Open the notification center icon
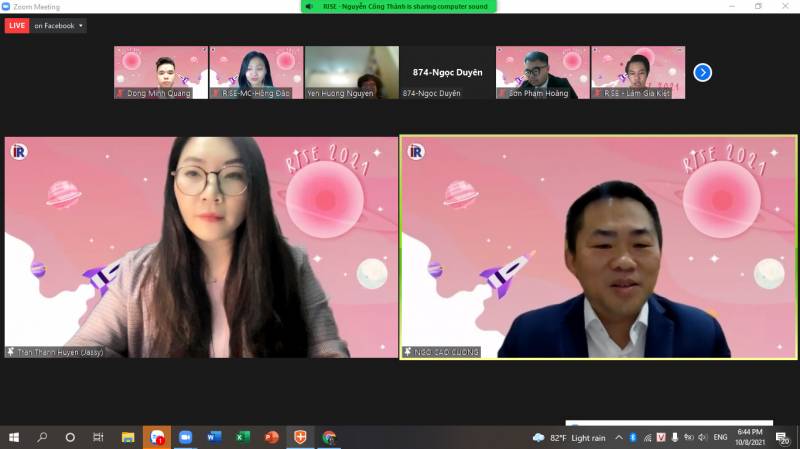Screen dimensions: 800x449 coord(783,438)
